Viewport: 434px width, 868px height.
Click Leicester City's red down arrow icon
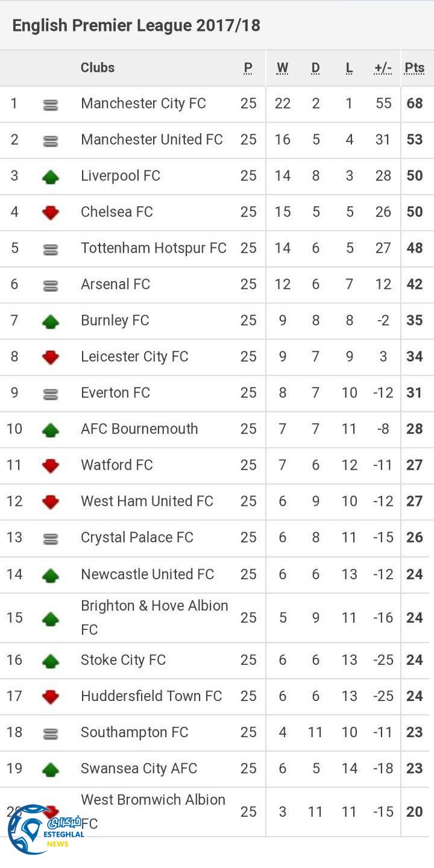pyautogui.click(x=51, y=357)
